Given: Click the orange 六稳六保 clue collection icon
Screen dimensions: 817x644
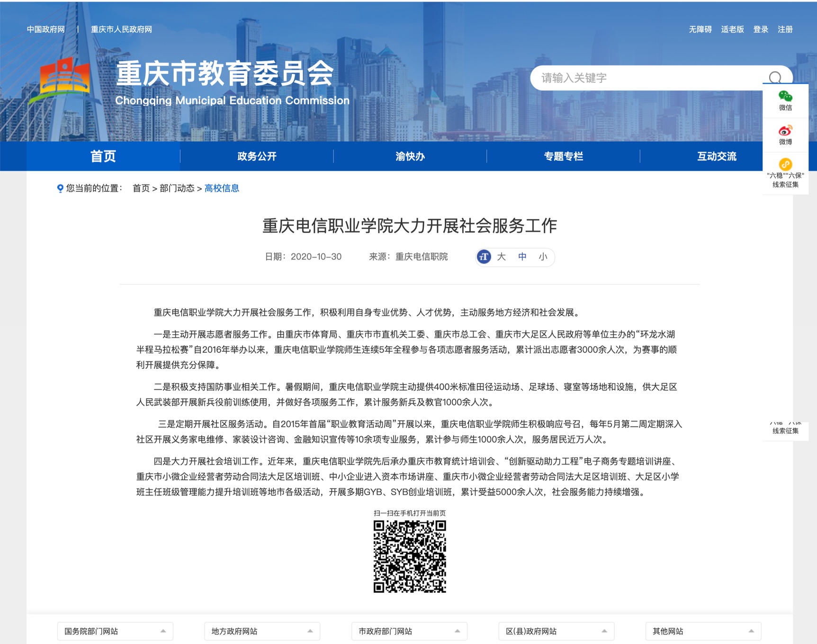Looking at the screenshot, I should click(x=785, y=164).
